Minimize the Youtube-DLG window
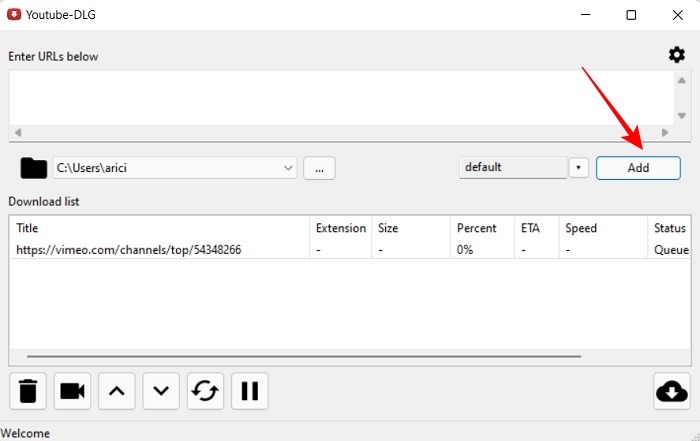The width and height of the screenshot is (700, 441). tap(585, 15)
